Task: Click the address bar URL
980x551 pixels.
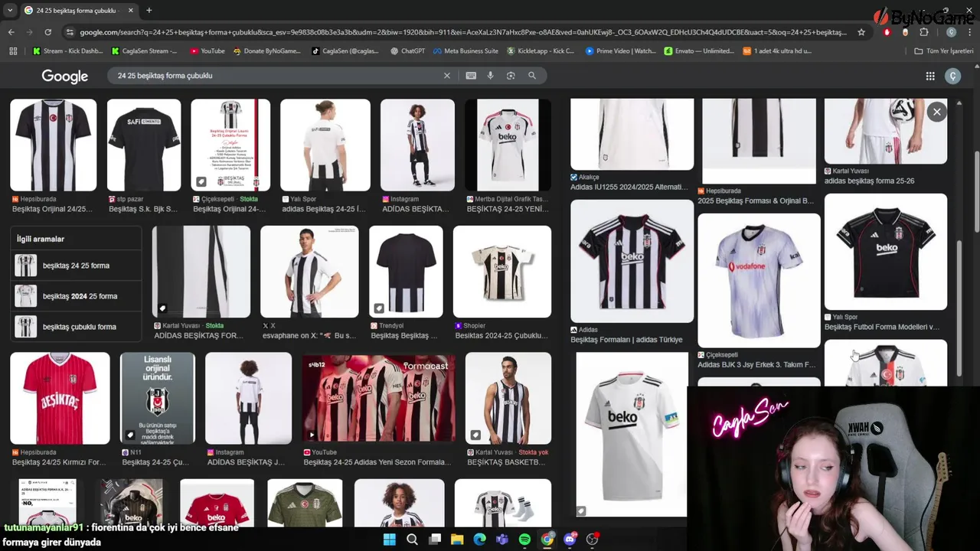Action: pyautogui.click(x=463, y=32)
